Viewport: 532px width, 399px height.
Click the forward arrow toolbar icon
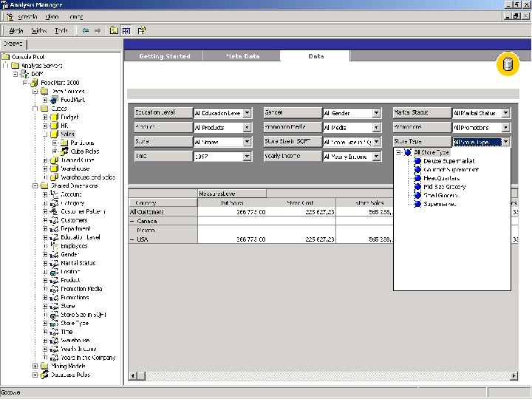(x=97, y=31)
